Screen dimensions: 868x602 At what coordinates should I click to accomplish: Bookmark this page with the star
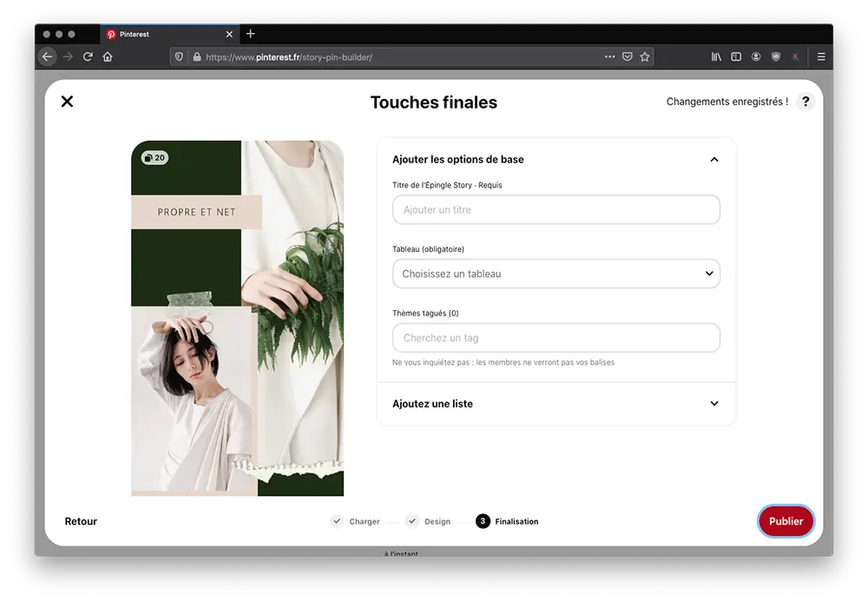[x=645, y=56]
